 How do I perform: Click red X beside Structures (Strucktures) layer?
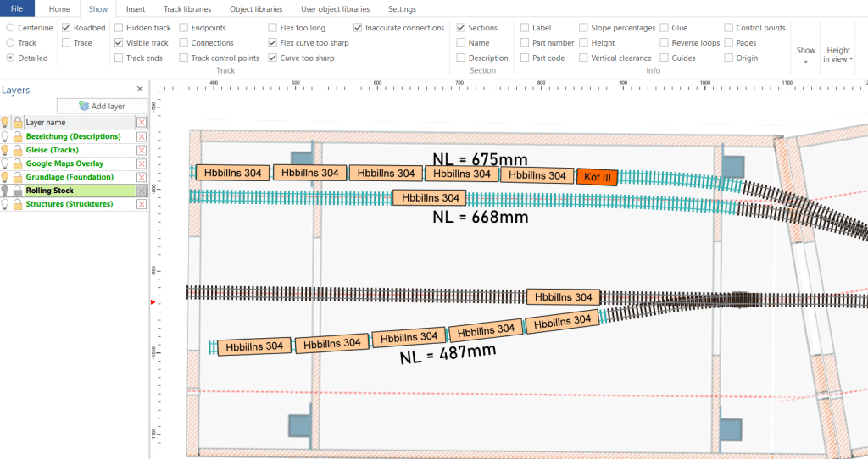142,204
